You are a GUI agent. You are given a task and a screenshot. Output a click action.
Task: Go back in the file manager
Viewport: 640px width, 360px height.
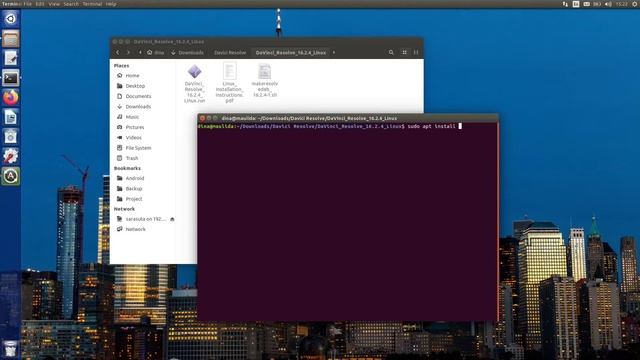click(118, 53)
